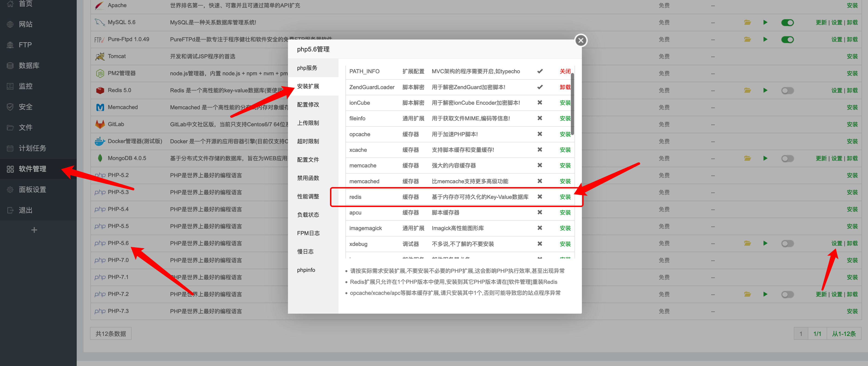Install the imagemagick extension
This screenshot has width=868, height=366.
[565, 228]
